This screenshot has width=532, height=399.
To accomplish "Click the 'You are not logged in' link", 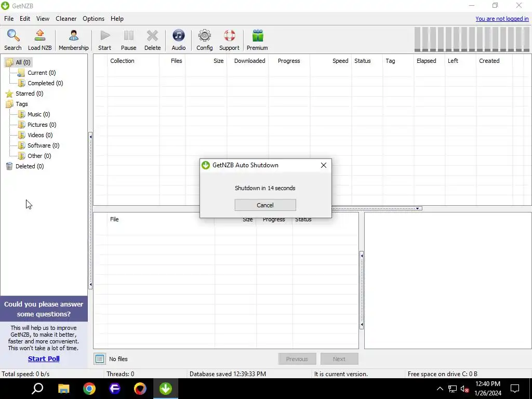I will (x=502, y=19).
